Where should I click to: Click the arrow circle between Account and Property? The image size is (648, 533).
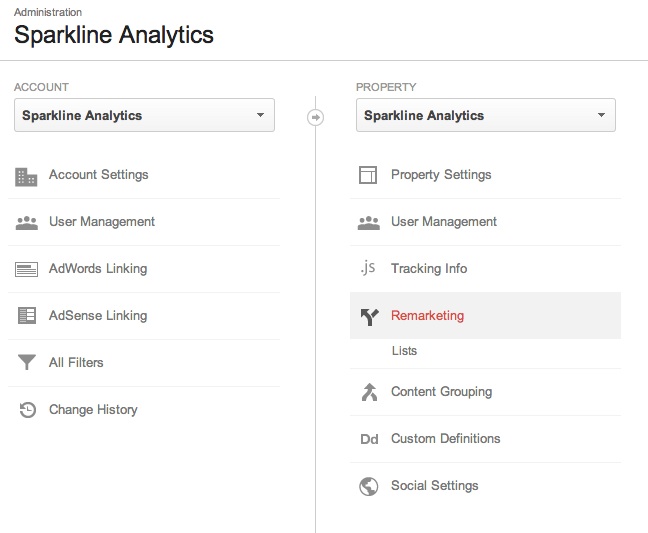tap(315, 117)
